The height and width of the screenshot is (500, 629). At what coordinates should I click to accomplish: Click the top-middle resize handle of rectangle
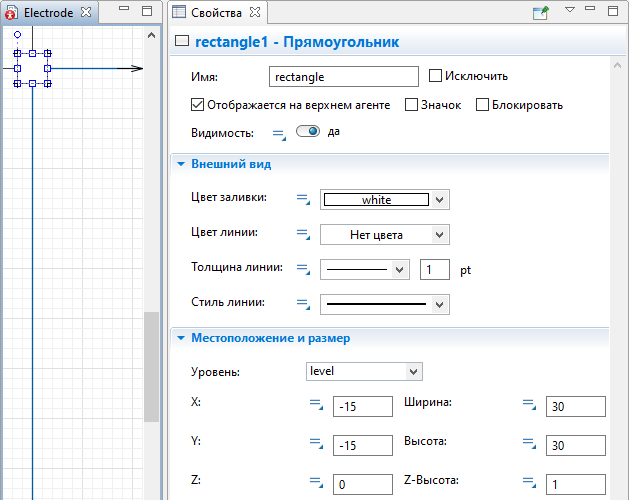pos(32,53)
